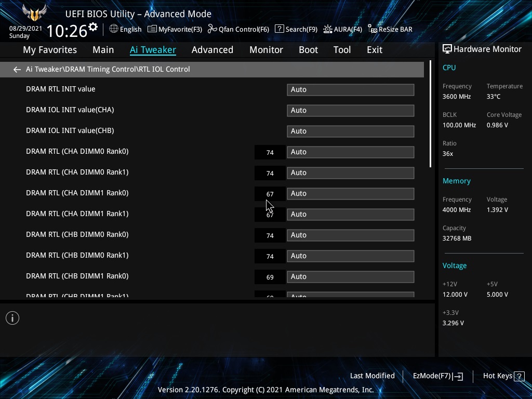Open Qfan Control(F6)
The width and height of the screenshot is (532, 399).
238,29
